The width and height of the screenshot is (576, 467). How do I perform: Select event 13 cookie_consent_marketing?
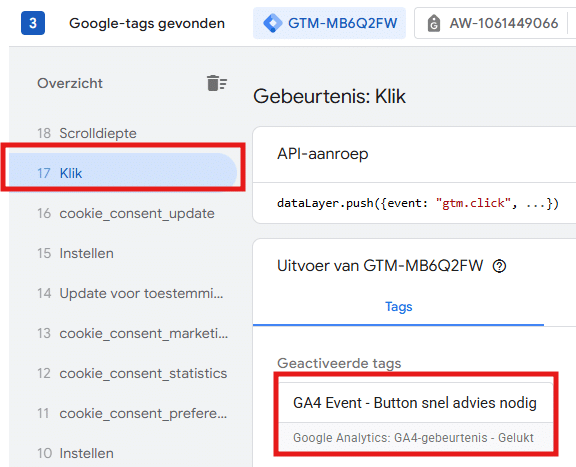[121, 334]
